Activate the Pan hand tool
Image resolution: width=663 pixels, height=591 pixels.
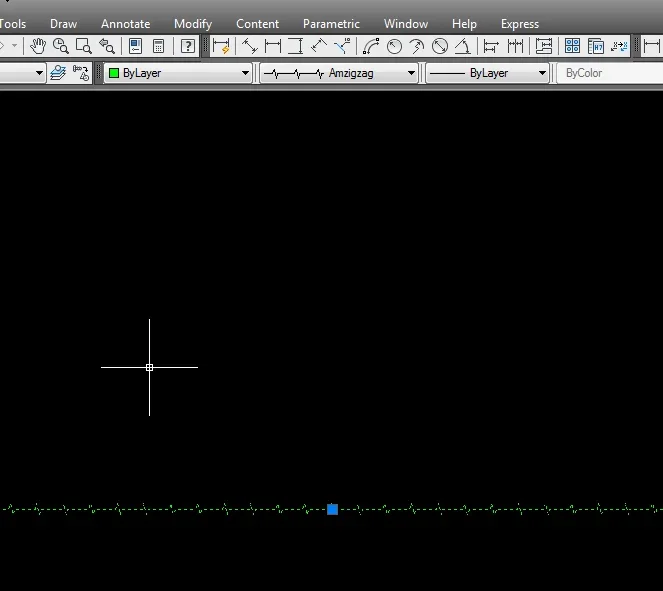click(x=38, y=46)
